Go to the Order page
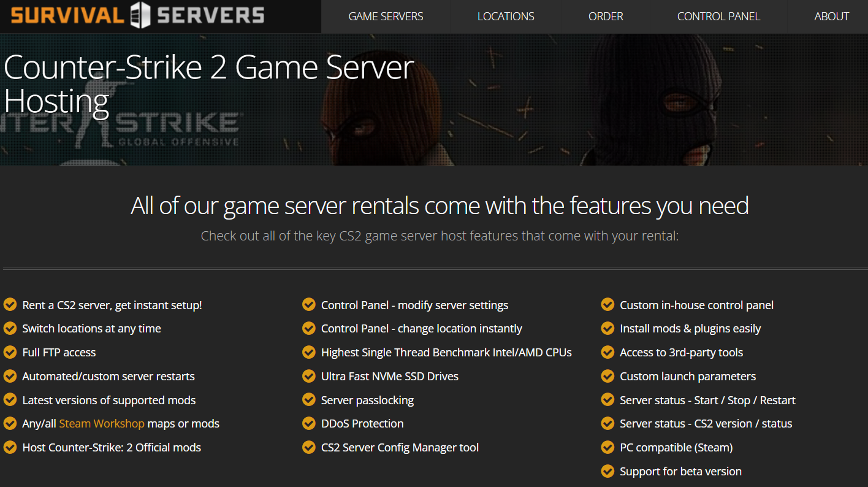This screenshot has height=487, width=868. click(x=606, y=17)
